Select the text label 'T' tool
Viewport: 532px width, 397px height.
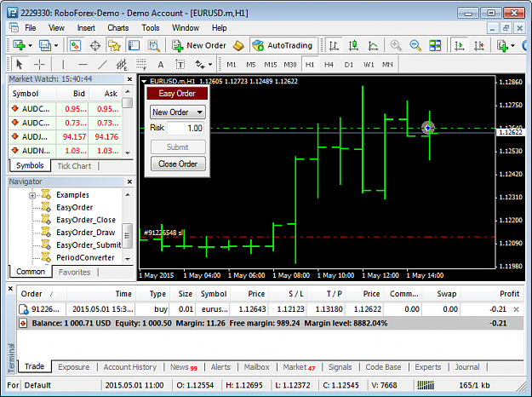[180, 65]
